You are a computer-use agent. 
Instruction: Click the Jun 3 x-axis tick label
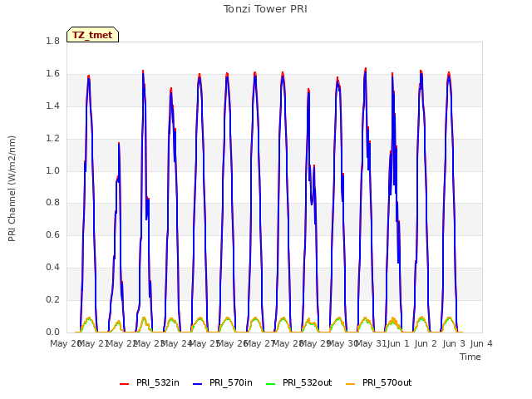[x=454, y=343]
